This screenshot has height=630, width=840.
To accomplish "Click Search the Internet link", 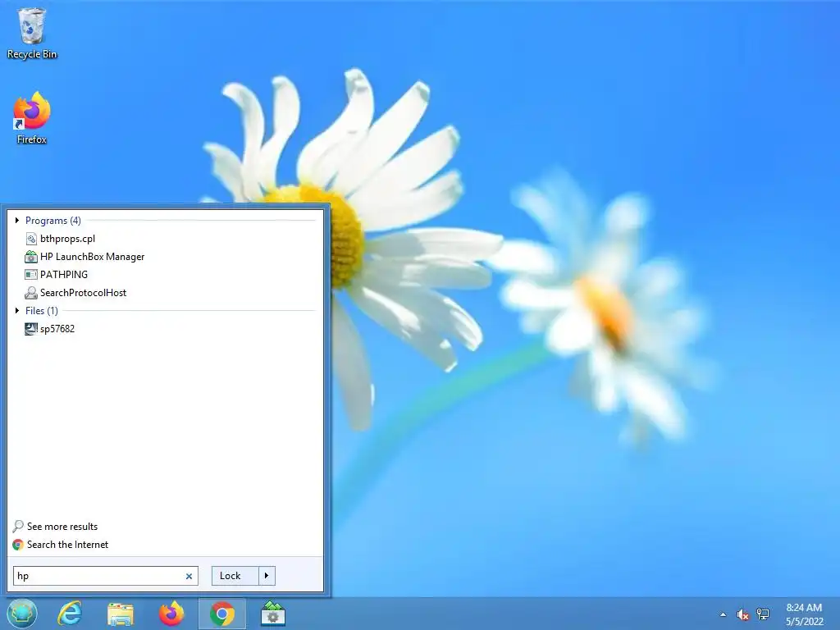I will tap(67, 545).
